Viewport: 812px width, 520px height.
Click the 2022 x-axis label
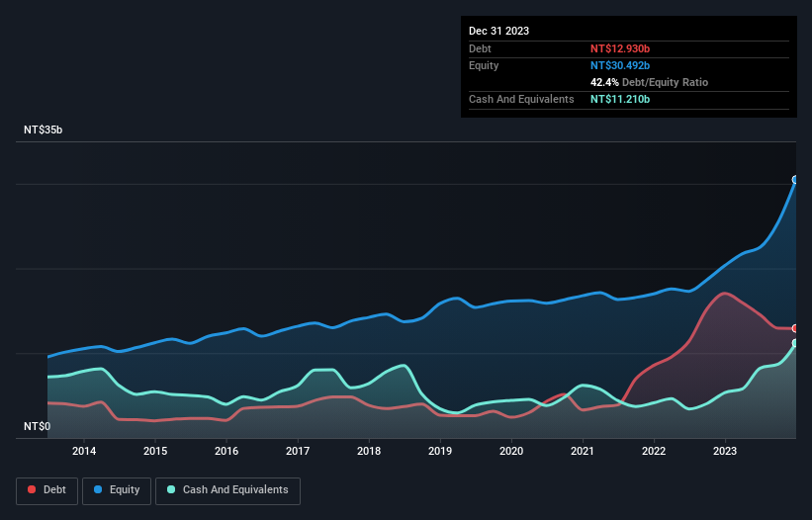(654, 451)
